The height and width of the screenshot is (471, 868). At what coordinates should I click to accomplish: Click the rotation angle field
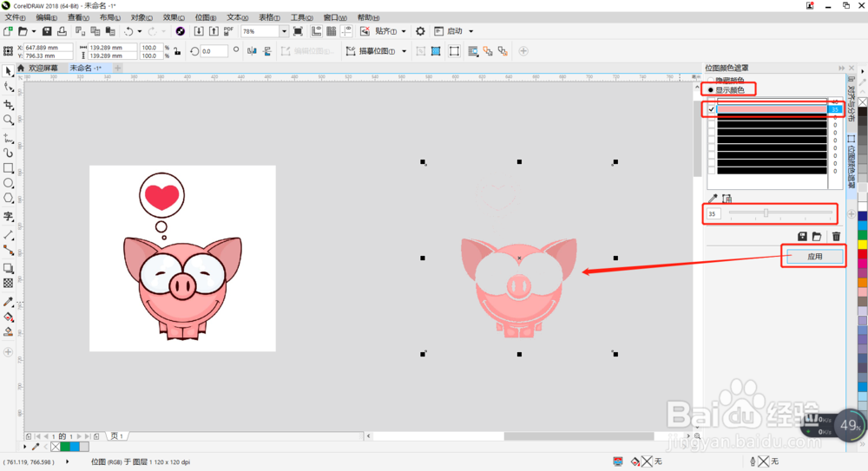point(214,51)
